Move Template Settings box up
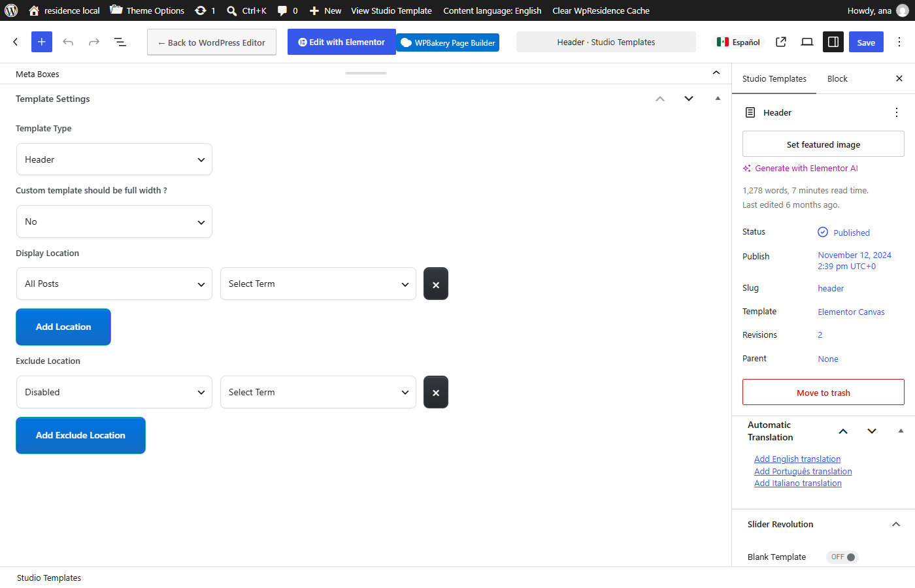This screenshot has width=915, height=588. tap(660, 99)
